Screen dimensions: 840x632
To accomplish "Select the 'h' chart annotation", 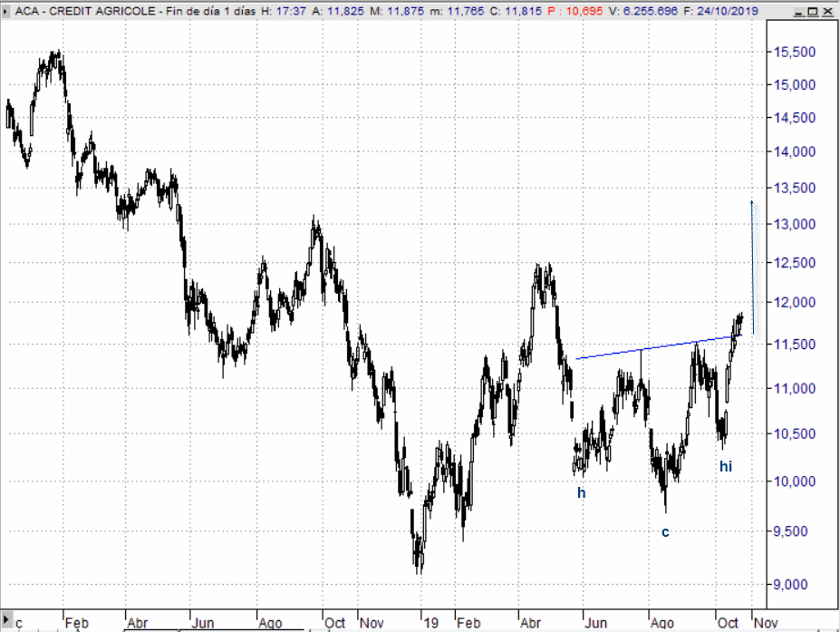I will 581,492.
